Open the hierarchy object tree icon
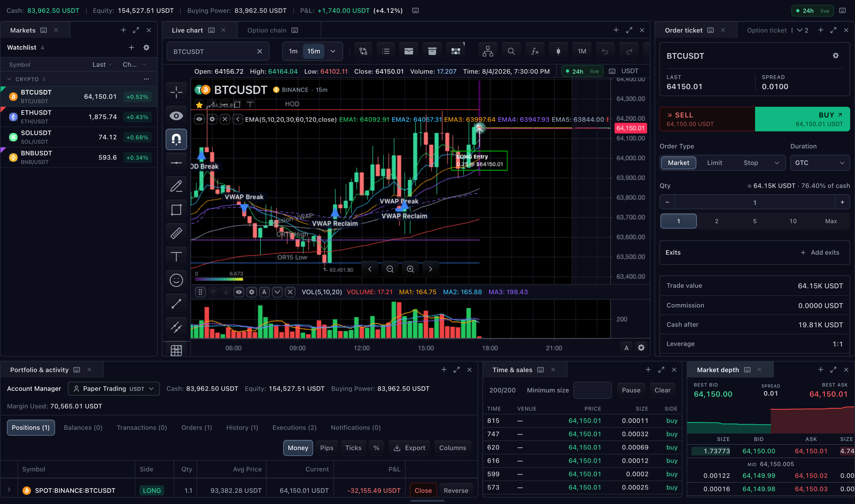855x504 pixels. pos(488,51)
